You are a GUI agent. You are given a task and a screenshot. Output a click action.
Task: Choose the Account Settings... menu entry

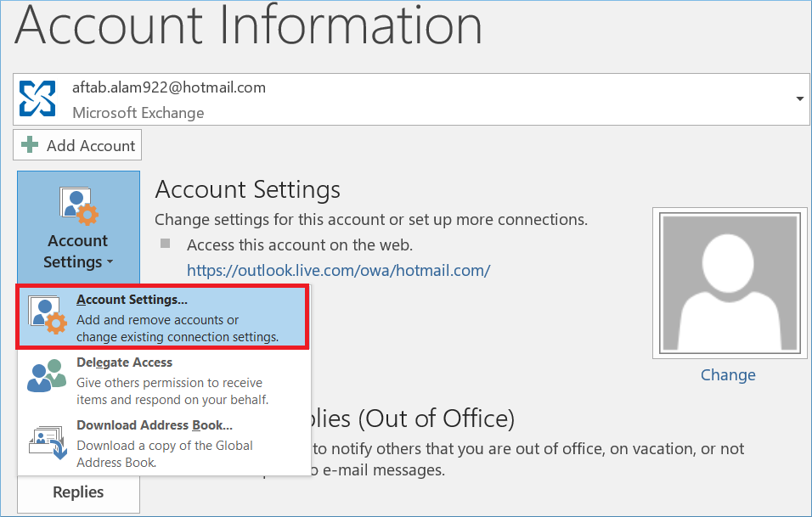click(162, 317)
